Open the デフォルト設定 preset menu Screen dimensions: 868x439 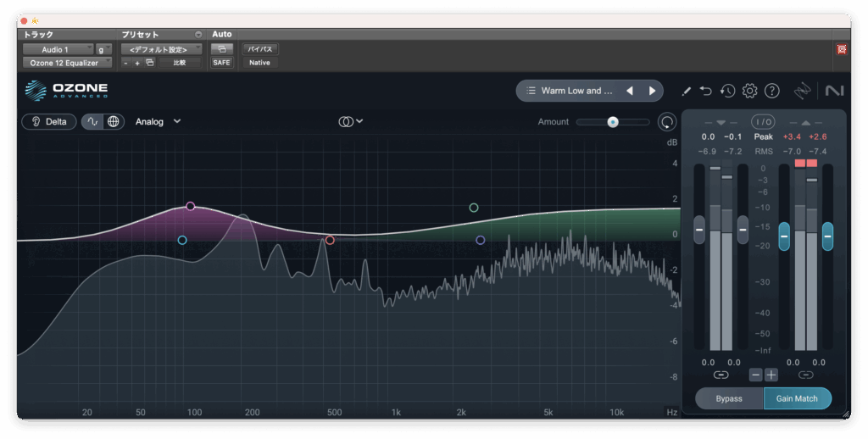(160, 49)
